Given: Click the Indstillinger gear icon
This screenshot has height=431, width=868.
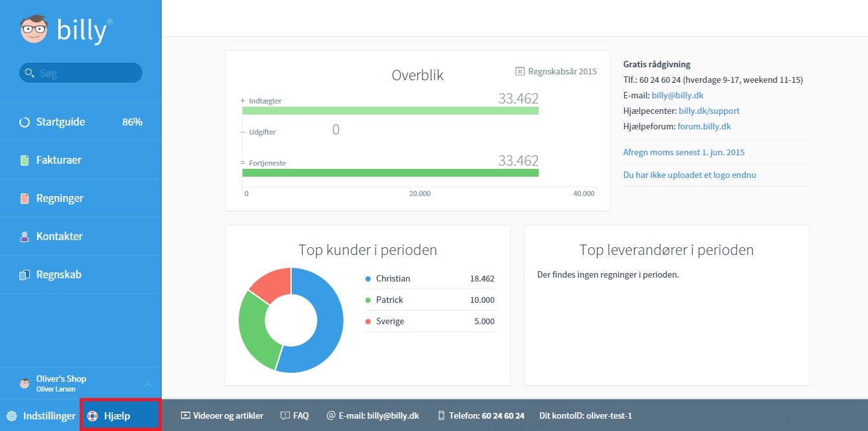Looking at the screenshot, I should (x=12, y=415).
